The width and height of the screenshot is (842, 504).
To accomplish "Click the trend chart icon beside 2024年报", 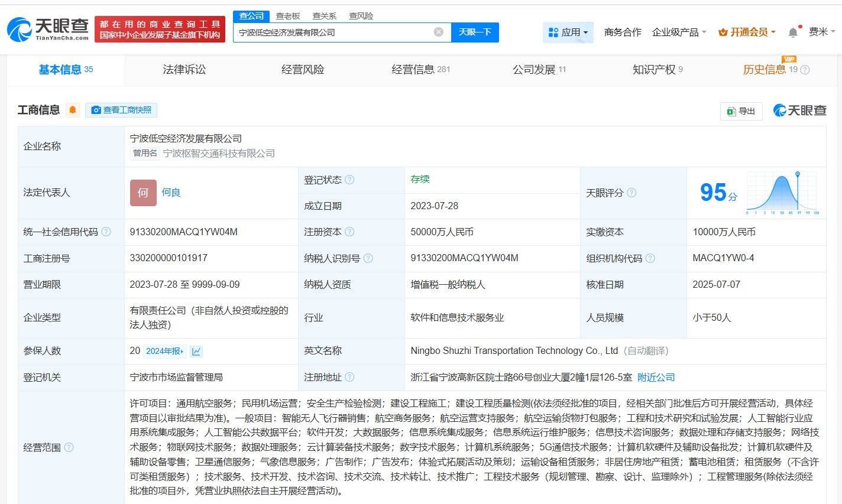I will [196, 351].
